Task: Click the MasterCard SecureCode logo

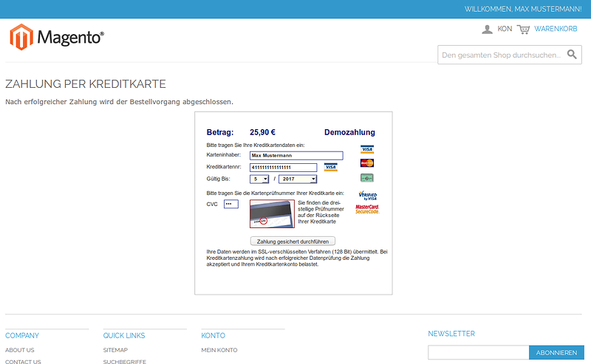Action: 367,209
